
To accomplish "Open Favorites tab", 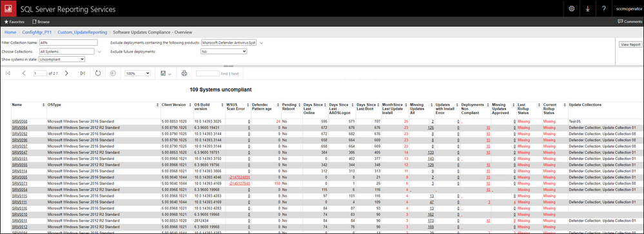I will 14,22.
